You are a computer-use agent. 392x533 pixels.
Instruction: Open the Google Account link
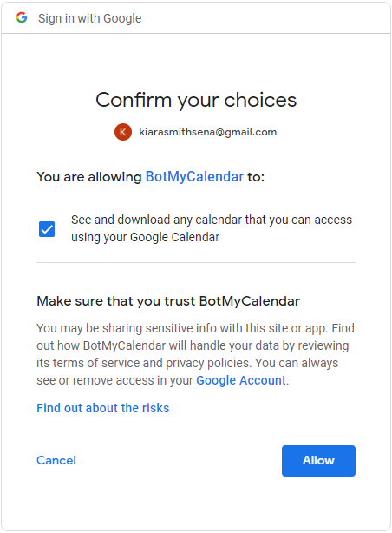(241, 380)
